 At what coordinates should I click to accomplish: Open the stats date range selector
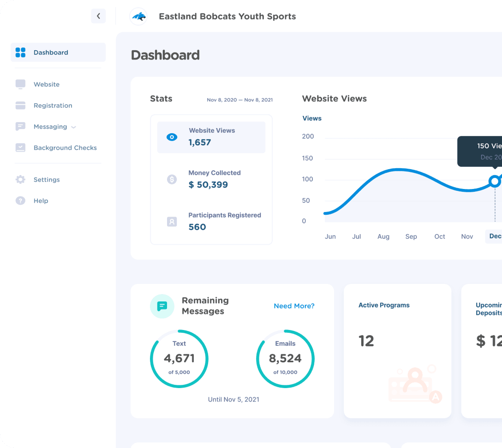pos(239,100)
